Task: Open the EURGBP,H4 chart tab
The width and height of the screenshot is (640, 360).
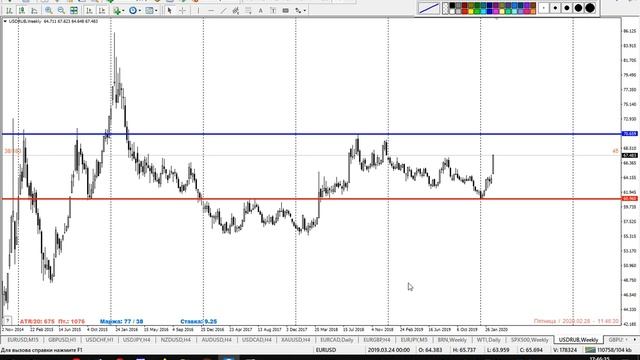Action: (x=376, y=340)
